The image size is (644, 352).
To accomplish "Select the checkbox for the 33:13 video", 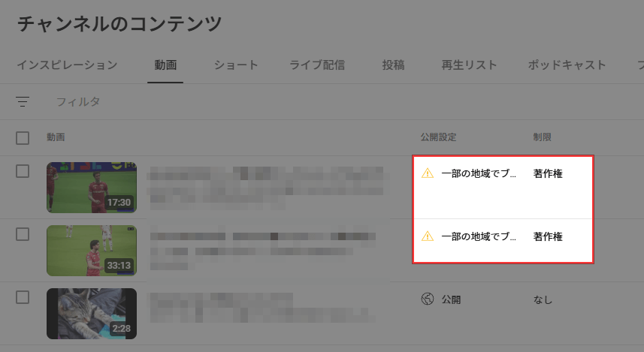I will [23, 234].
